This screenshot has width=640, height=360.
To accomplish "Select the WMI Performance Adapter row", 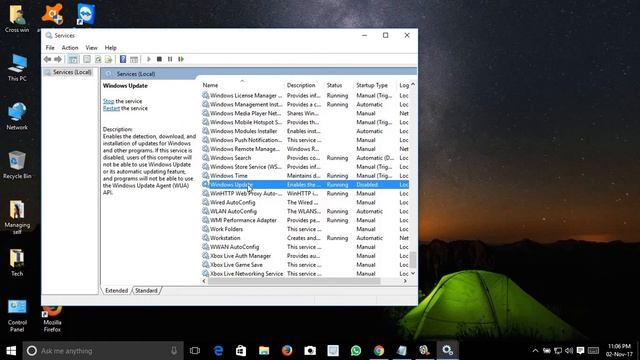I will [305, 220].
